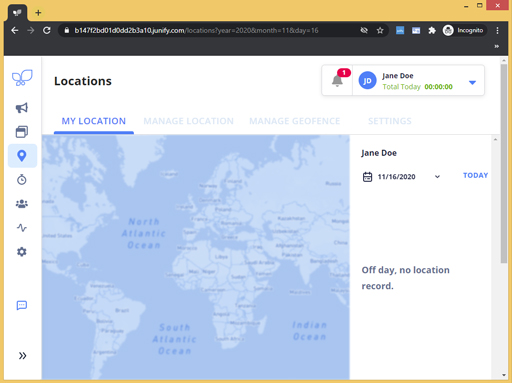Expand the Jane Doe profile dropdown arrow
Image resolution: width=512 pixels, height=383 pixels.
(472, 82)
